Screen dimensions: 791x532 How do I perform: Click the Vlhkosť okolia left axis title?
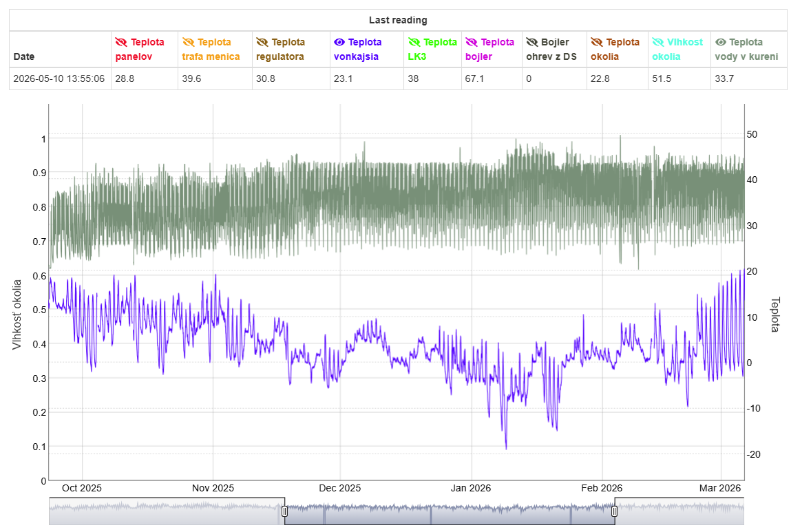point(17,315)
